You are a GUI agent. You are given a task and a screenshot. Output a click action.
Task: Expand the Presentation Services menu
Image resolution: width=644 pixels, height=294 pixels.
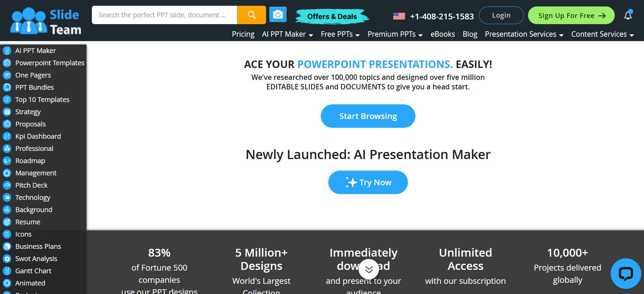point(524,34)
